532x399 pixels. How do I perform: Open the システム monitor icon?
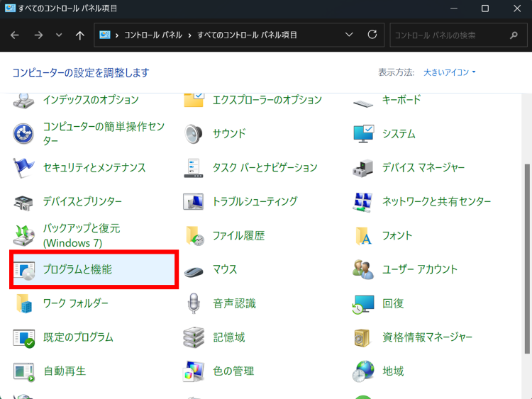point(363,133)
